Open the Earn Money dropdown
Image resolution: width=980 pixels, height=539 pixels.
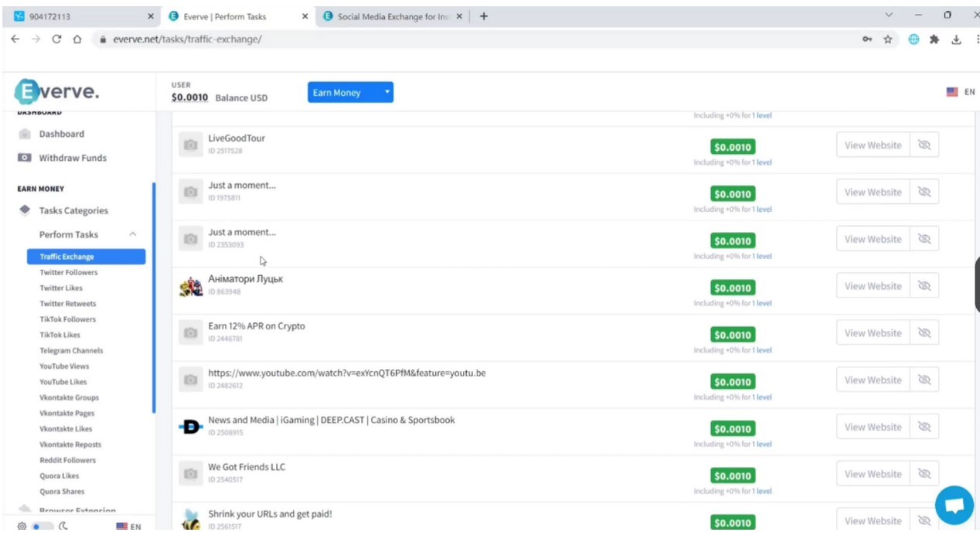tap(350, 93)
